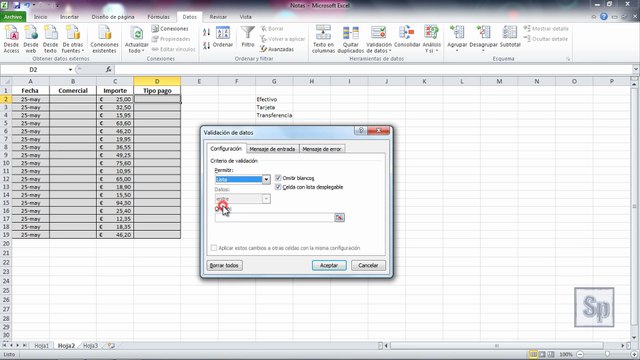This screenshot has height=360, width=640.
Task: Click Mostrar detalle in Esquema group
Action: click(546, 29)
